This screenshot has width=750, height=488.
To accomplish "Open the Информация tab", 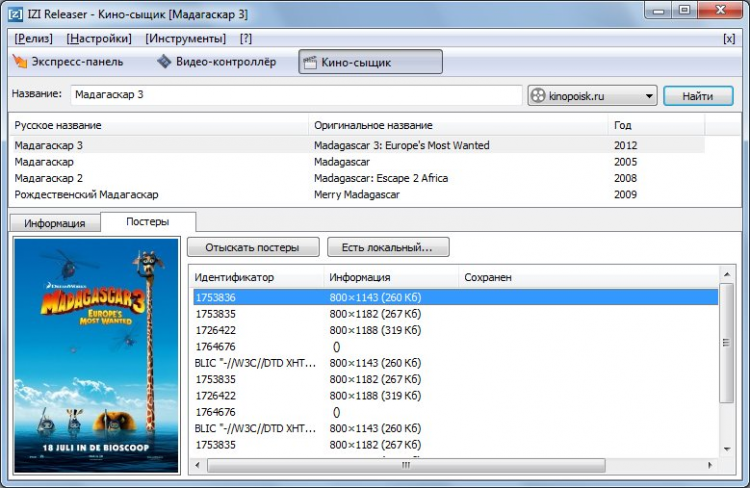I will [x=55, y=223].
